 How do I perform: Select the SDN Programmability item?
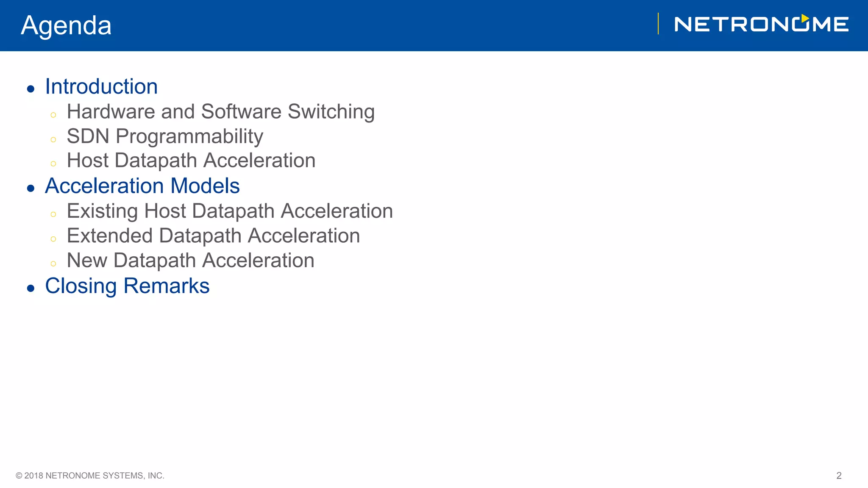pyautogui.click(x=165, y=136)
